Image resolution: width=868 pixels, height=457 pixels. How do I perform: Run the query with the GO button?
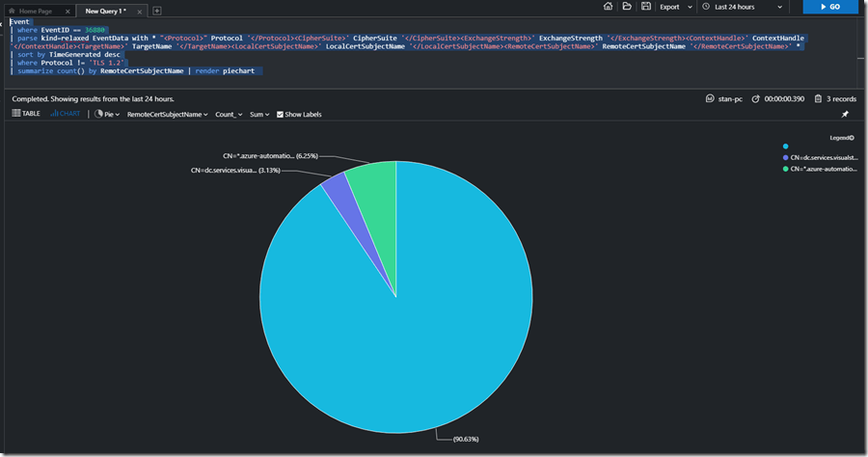coord(829,7)
